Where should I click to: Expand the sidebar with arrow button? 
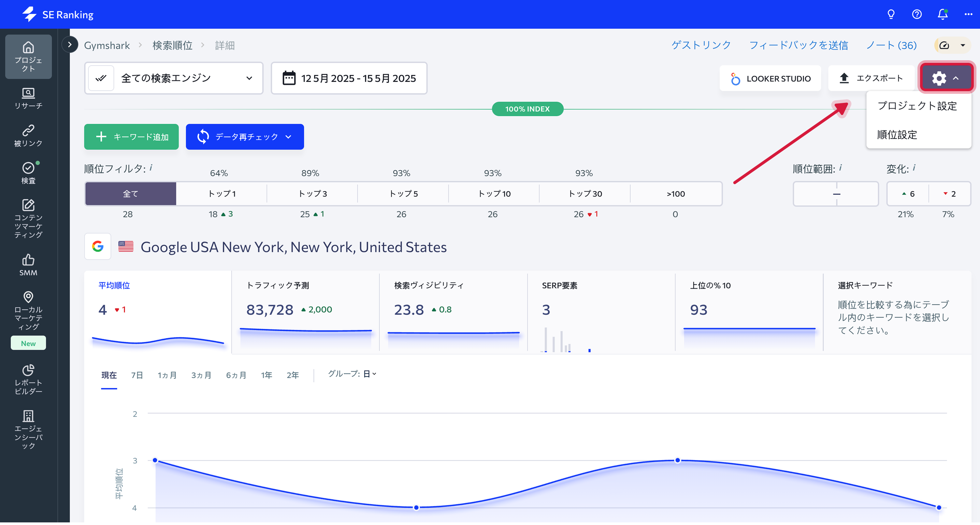click(70, 45)
